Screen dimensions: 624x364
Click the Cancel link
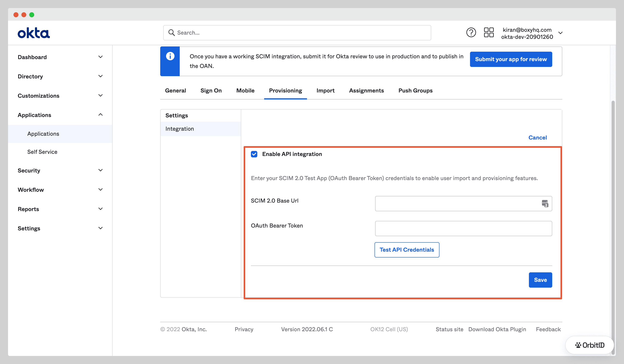coord(538,138)
